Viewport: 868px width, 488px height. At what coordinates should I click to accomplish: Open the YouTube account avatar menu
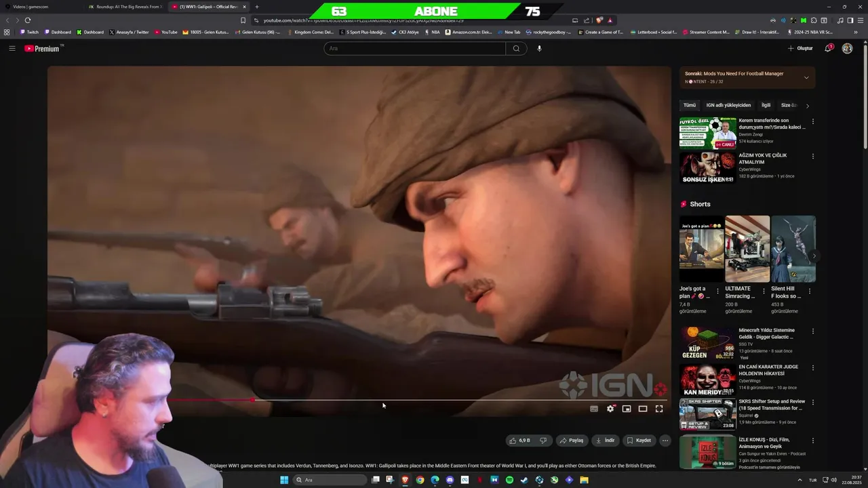[847, 48]
